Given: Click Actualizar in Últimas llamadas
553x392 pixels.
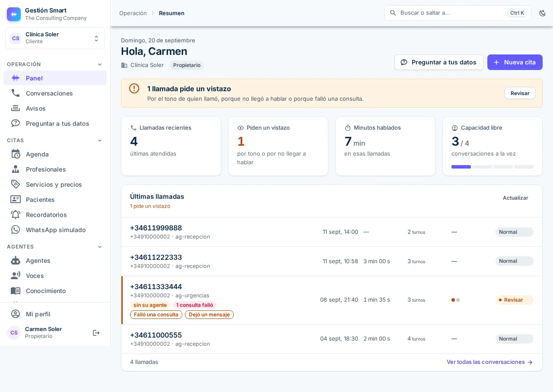Looking at the screenshot, I should pyautogui.click(x=515, y=198).
